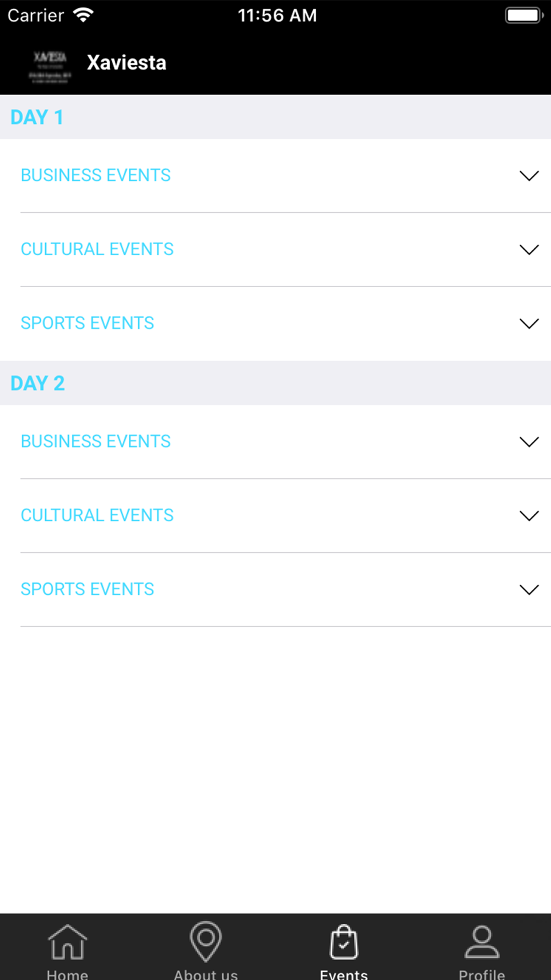Select SPORTS EVENTS label under Day 1

[87, 323]
